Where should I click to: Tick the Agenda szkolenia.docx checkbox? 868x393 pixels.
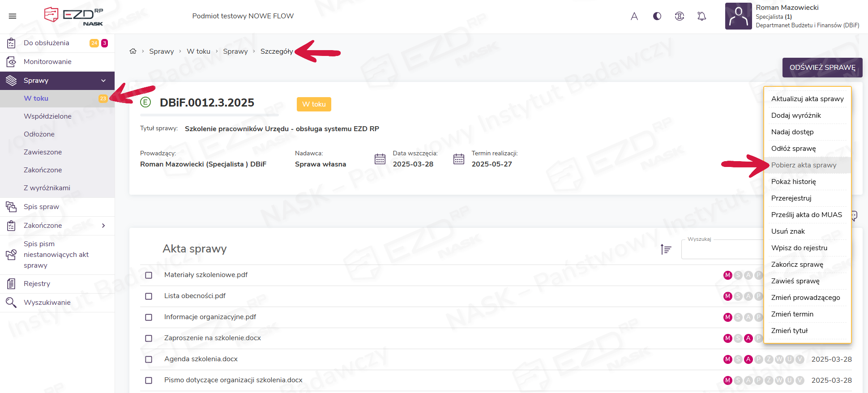click(149, 359)
